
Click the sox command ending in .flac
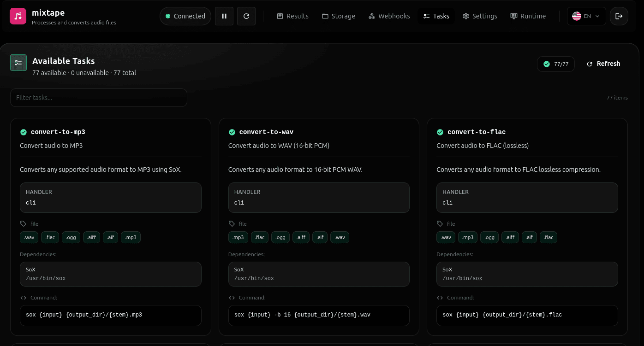(x=527, y=316)
